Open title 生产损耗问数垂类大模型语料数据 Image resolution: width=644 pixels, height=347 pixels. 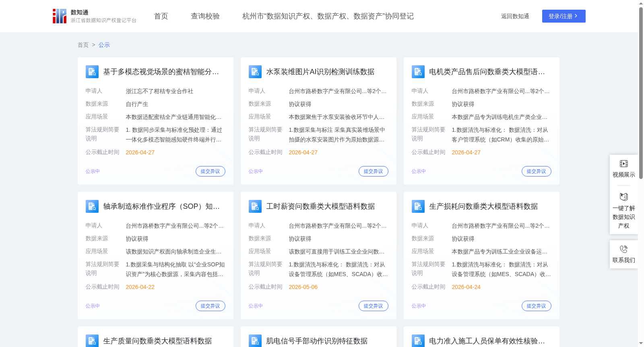(483, 206)
